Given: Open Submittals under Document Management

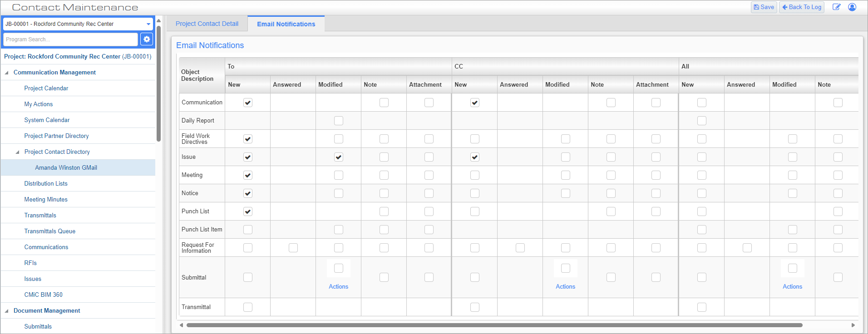Looking at the screenshot, I should [38, 327].
